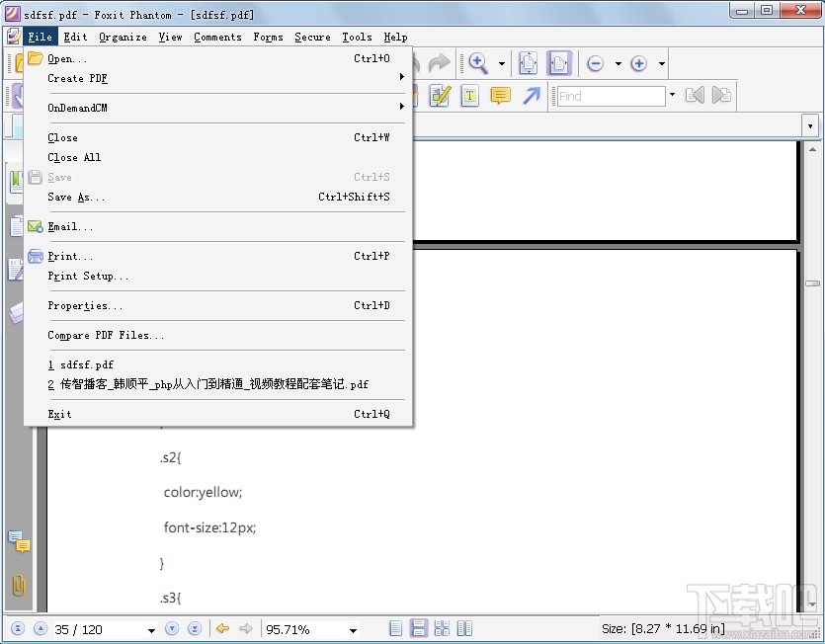The height and width of the screenshot is (644, 825).
Task: Open the Bookmarks panel in the sidebar
Action: tap(17, 178)
